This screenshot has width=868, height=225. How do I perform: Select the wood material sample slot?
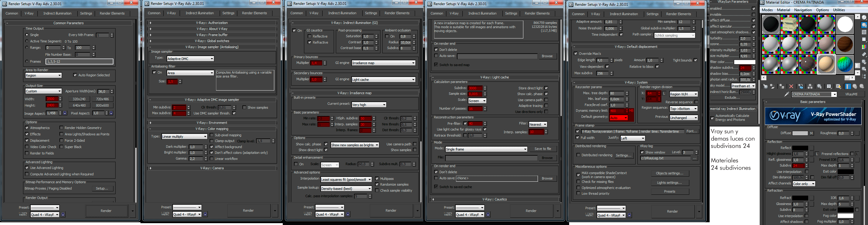click(844, 44)
